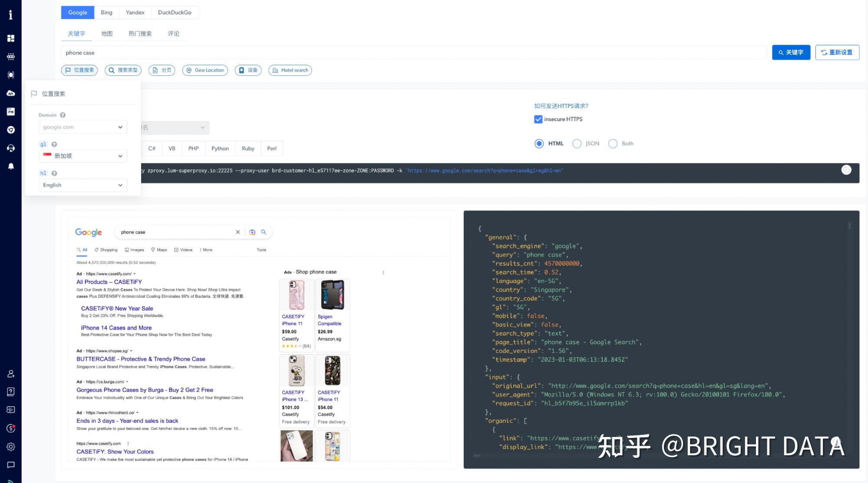Screen dimensions: 868x483
Task: Click the Spigen Compatible product thumbnail
Action: 333,295
